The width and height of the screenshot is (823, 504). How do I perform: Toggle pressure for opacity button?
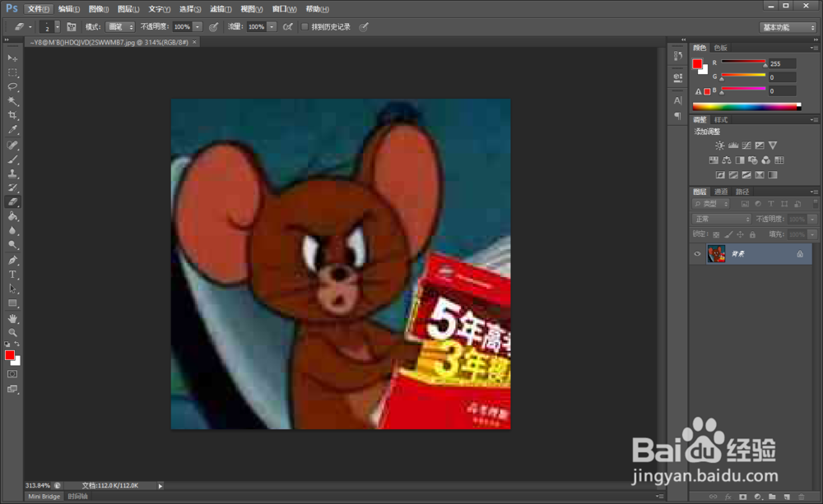pyautogui.click(x=214, y=27)
